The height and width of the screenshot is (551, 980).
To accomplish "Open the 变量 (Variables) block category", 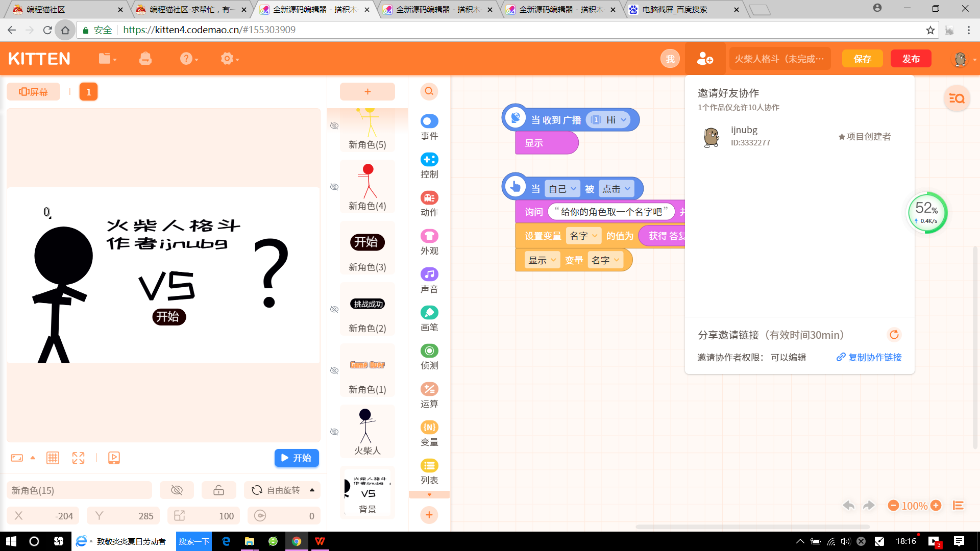I will [x=429, y=433].
